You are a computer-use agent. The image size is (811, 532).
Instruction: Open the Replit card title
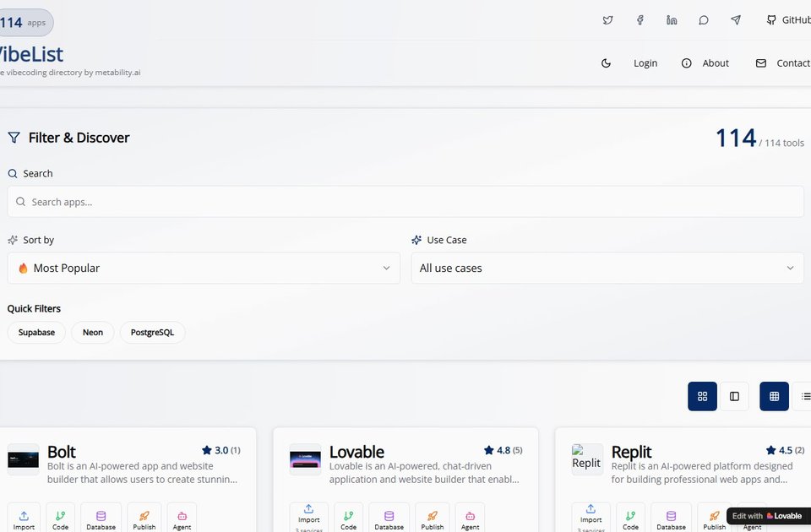[x=631, y=452]
